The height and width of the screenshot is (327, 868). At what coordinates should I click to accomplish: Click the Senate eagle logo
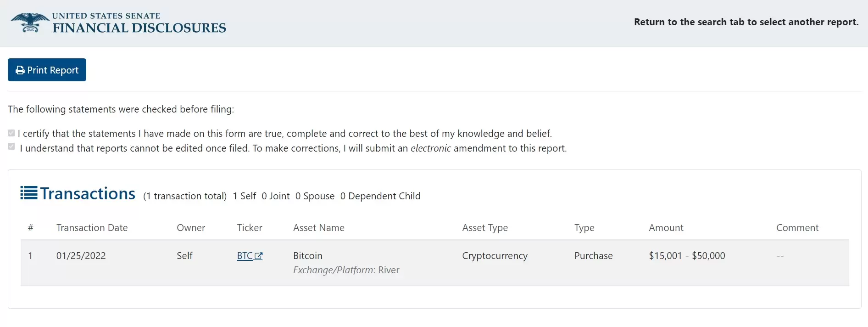[x=30, y=23]
